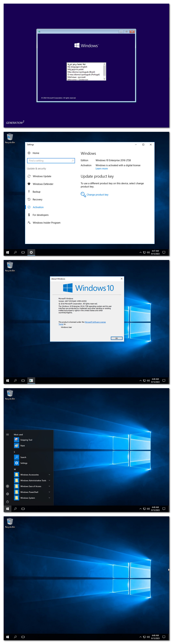Expand Windows PowerShell folder
Screen dimensions: 173x644
coord(33,492)
